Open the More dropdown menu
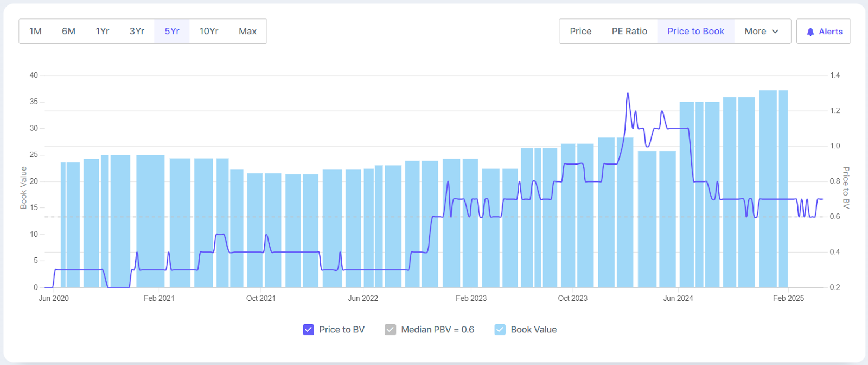This screenshot has height=365, width=868. [762, 31]
